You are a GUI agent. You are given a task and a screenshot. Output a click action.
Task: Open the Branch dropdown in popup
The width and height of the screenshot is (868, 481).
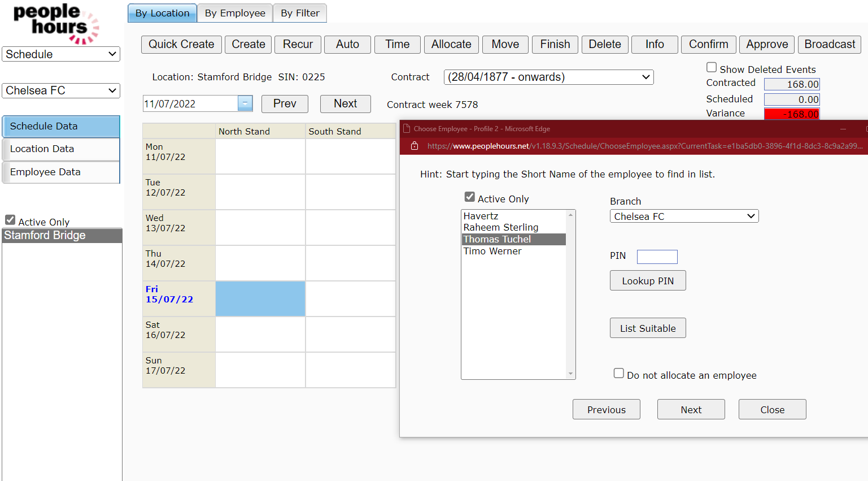click(684, 216)
